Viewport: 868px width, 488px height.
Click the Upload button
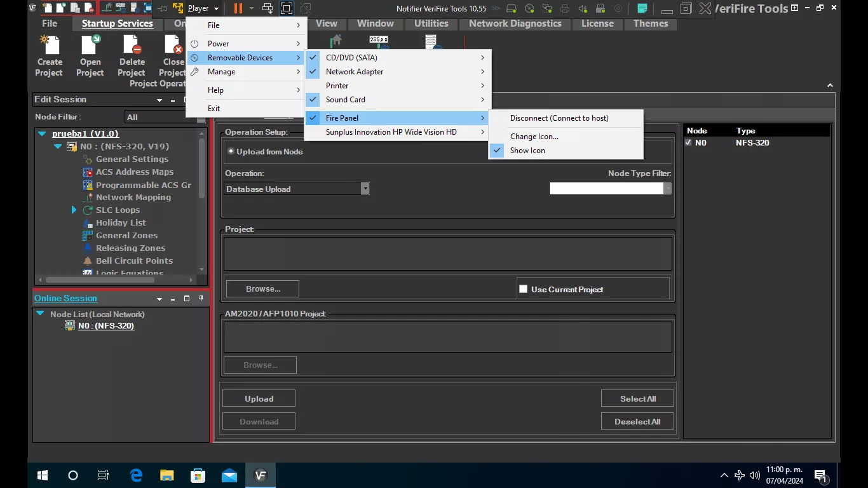(259, 398)
